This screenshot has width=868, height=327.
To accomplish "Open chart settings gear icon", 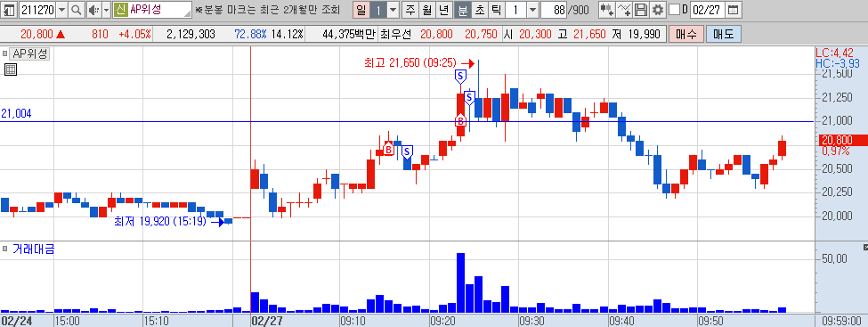I will point(657,10).
